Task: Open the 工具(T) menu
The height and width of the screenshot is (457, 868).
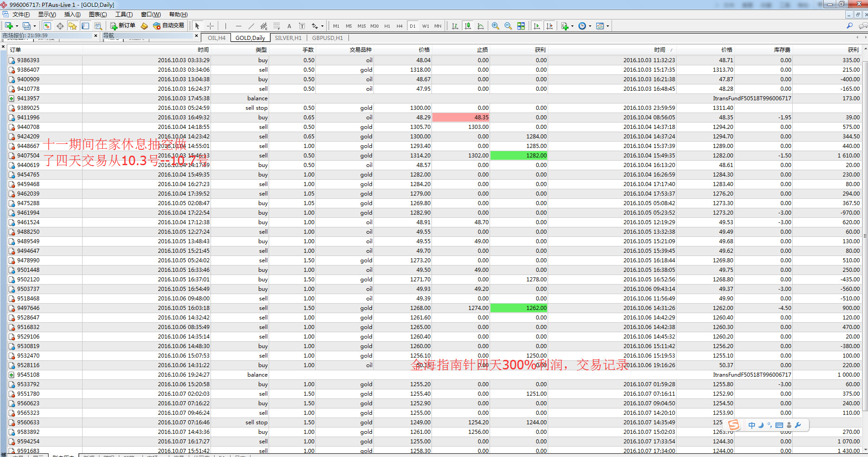Action: 123,15
